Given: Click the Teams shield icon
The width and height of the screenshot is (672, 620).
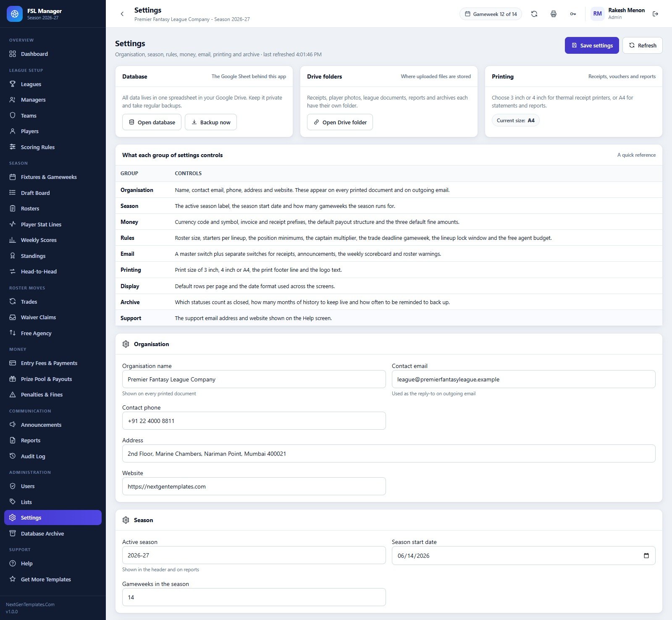Looking at the screenshot, I should 13,116.
